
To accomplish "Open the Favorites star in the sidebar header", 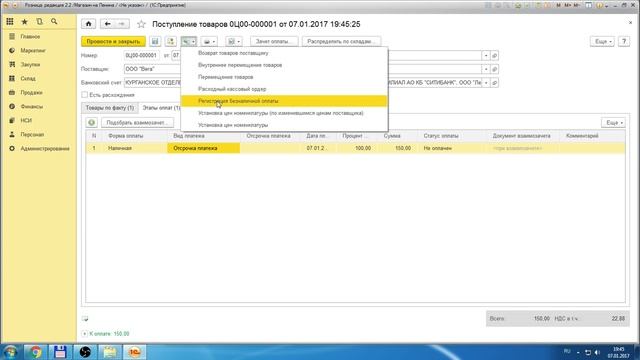I will [24, 22].
